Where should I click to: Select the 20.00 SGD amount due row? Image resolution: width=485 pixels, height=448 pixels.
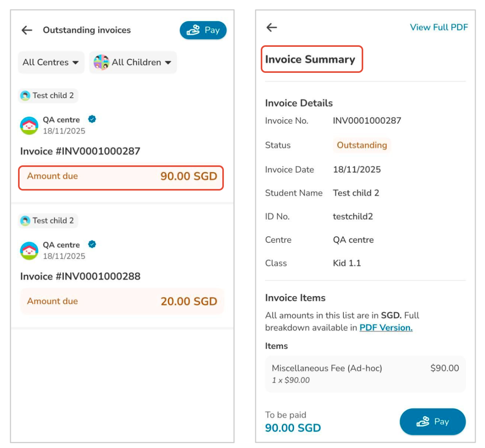pos(122,301)
